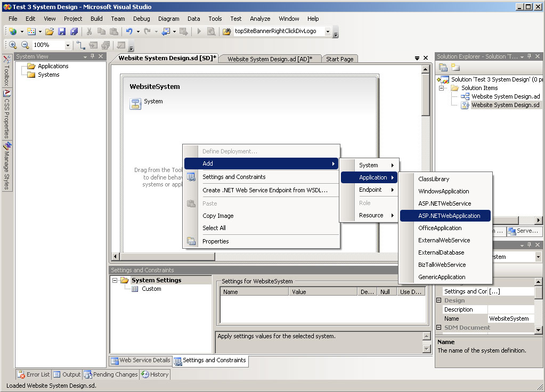Collapse the System Settings tree node
Viewport: 545px width, 392px height.
[115, 280]
